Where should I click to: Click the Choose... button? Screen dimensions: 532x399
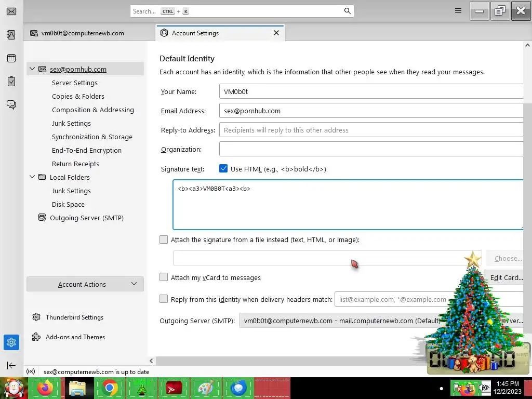coord(505,258)
